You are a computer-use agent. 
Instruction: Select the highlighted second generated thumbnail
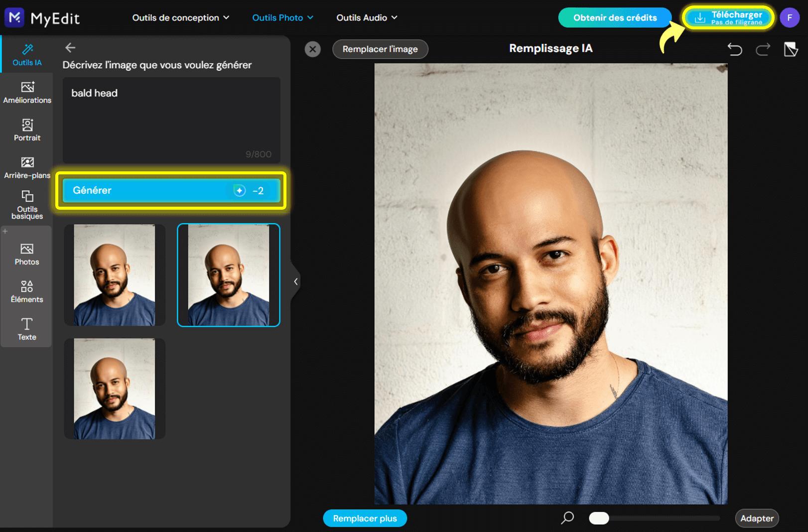(x=229, y=275)
